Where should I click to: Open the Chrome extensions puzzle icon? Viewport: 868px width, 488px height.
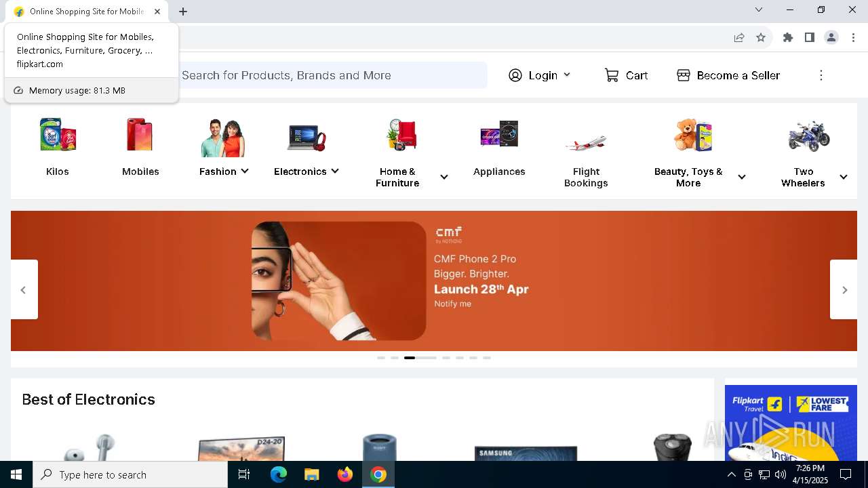pos(788,37)
